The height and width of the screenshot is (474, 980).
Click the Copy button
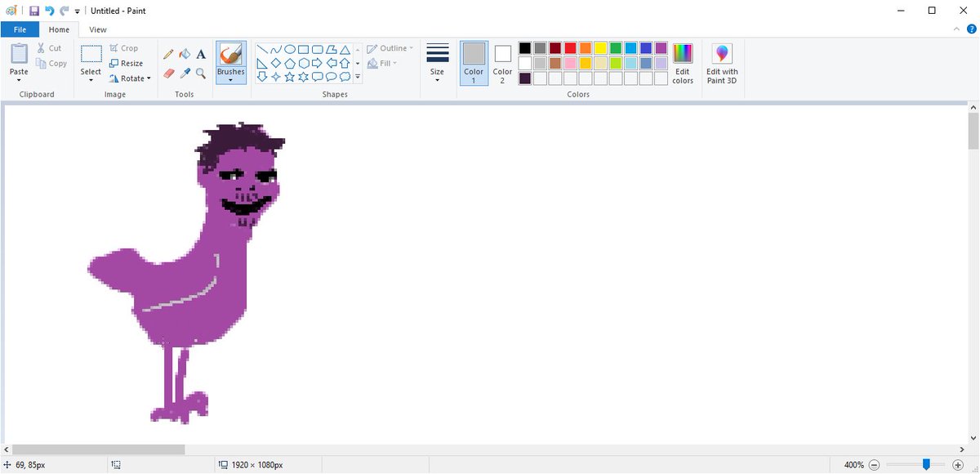tap(51, 63)
